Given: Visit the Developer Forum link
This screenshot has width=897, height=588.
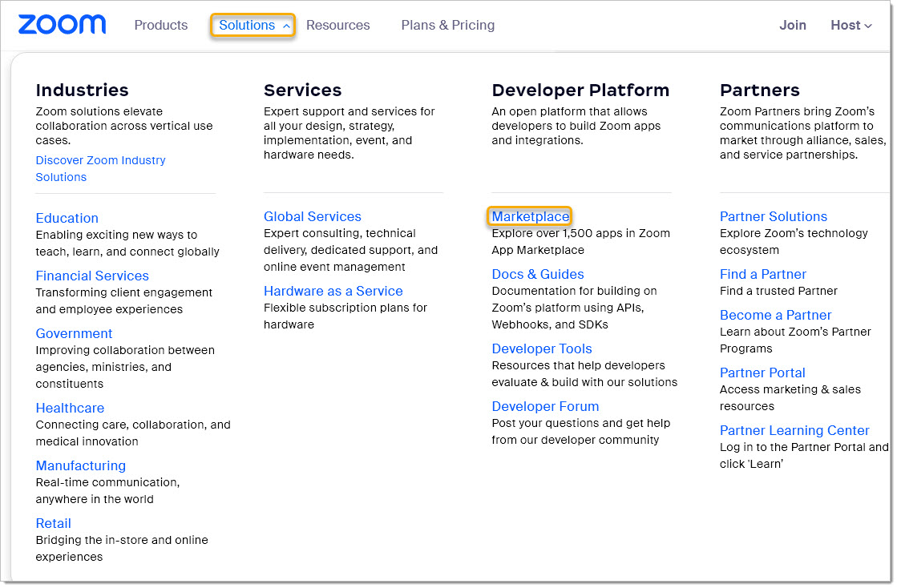Looking at the screenshot, I should (x=545, y=406).
